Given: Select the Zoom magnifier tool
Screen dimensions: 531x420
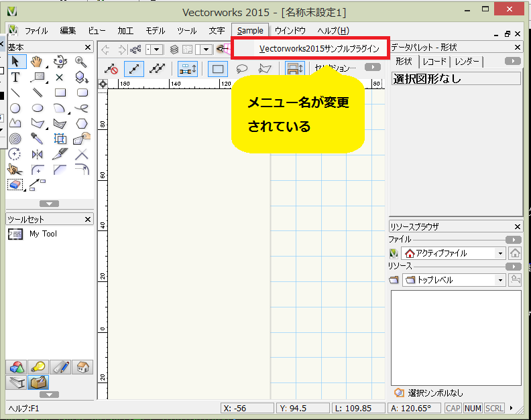Looking at the screenshot, I should click(81, 62).
